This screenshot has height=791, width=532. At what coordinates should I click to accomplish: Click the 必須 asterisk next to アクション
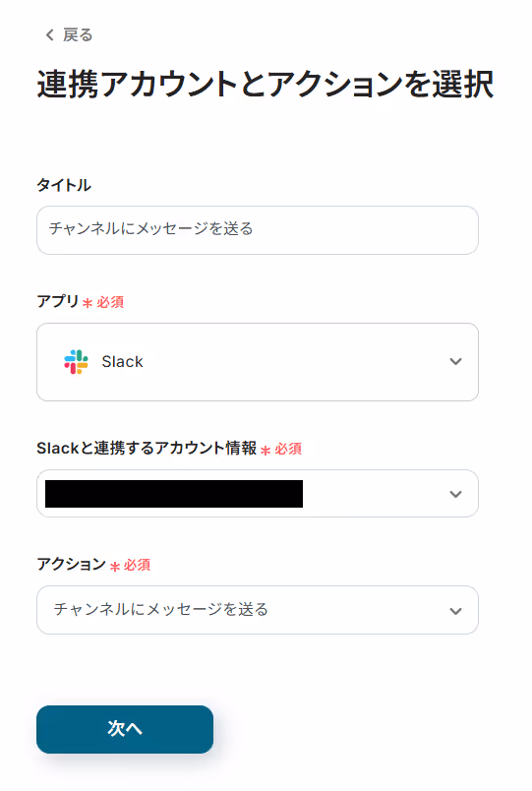(114, 567)
